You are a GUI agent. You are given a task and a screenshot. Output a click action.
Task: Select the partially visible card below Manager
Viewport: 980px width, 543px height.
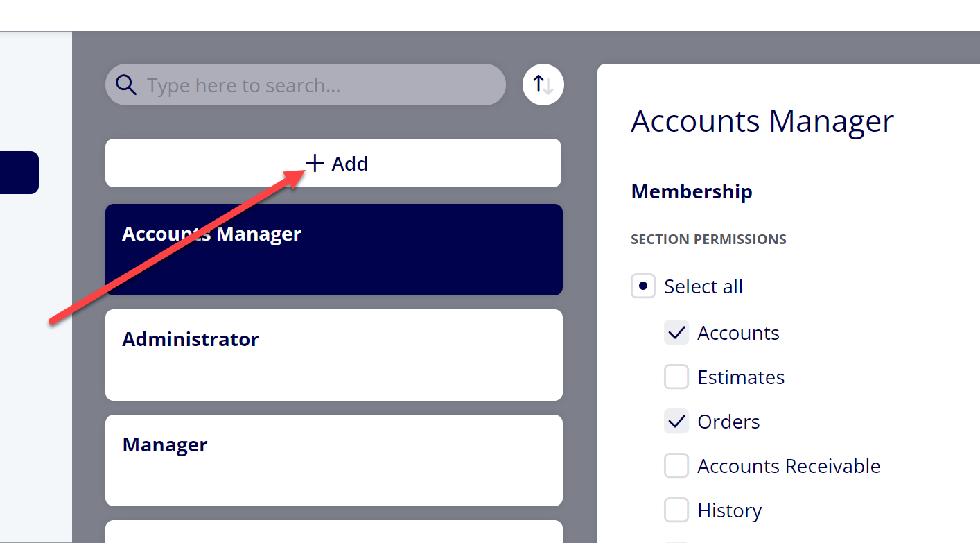point(334,531)
